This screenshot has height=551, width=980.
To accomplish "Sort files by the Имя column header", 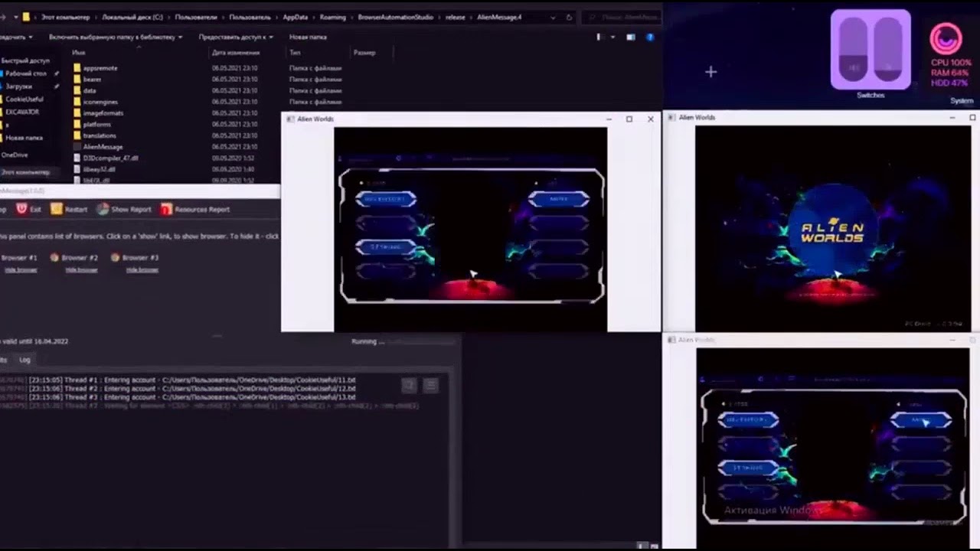I will pyautogui.click(x=78, y=53).
